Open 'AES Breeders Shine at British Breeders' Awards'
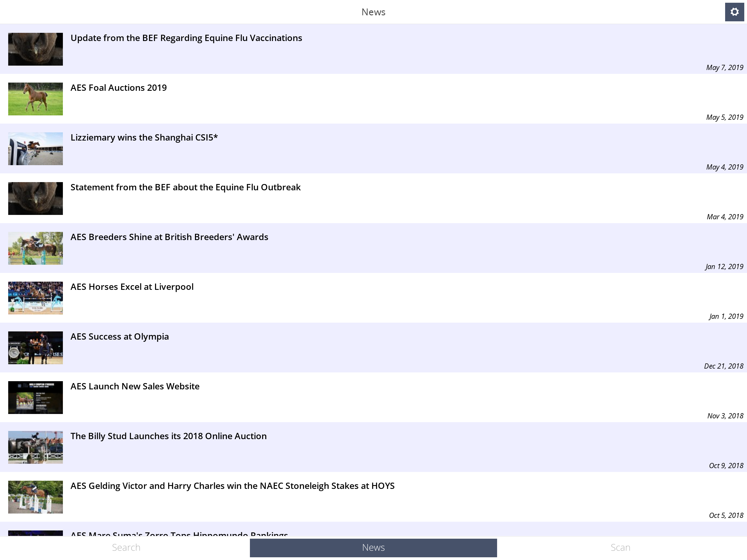Viewport: 747px width, 560px height. pos(373,248)
